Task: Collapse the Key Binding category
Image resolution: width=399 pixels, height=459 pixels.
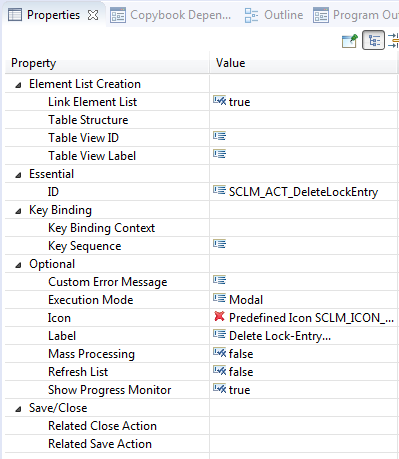Action: pyautogui.click(x=18, y=211)
